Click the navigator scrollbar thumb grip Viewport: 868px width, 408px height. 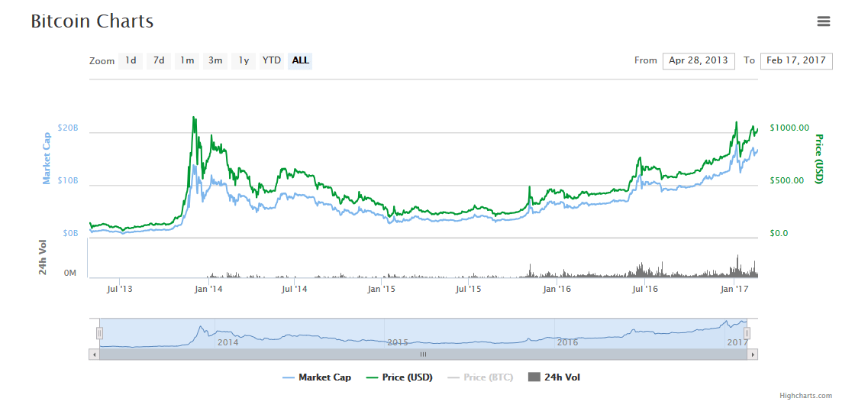pyautogui.click(x=424, y=355)
